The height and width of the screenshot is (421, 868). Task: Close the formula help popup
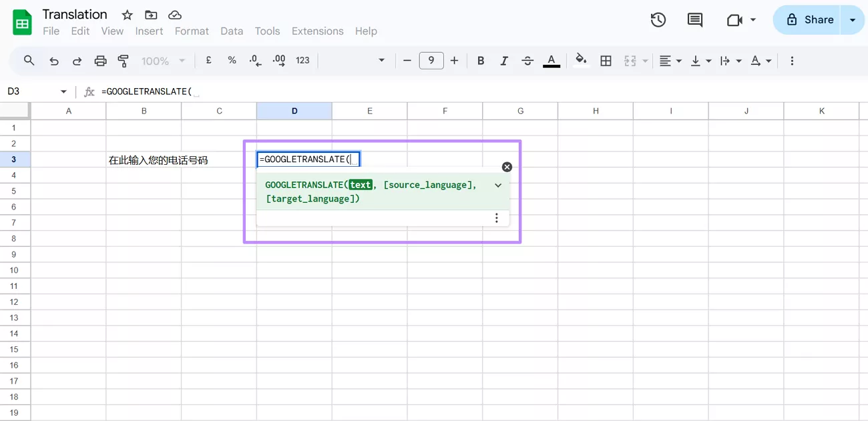point(507,167)
